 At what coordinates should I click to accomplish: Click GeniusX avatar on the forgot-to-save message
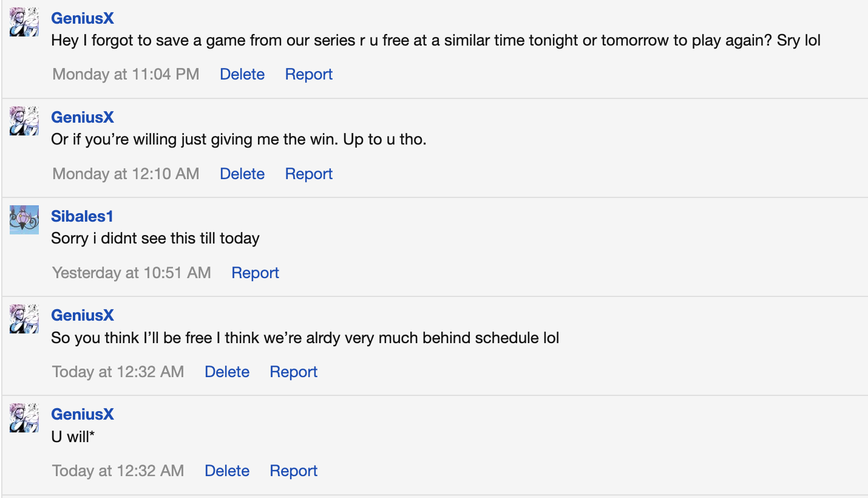[x=24, y=22]
